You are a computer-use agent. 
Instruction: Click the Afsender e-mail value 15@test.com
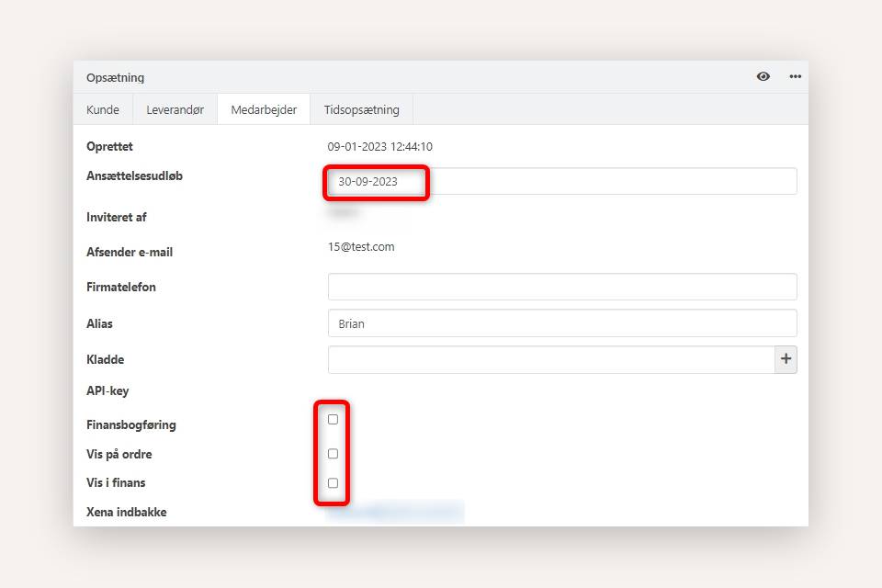[x=361, y=247]
